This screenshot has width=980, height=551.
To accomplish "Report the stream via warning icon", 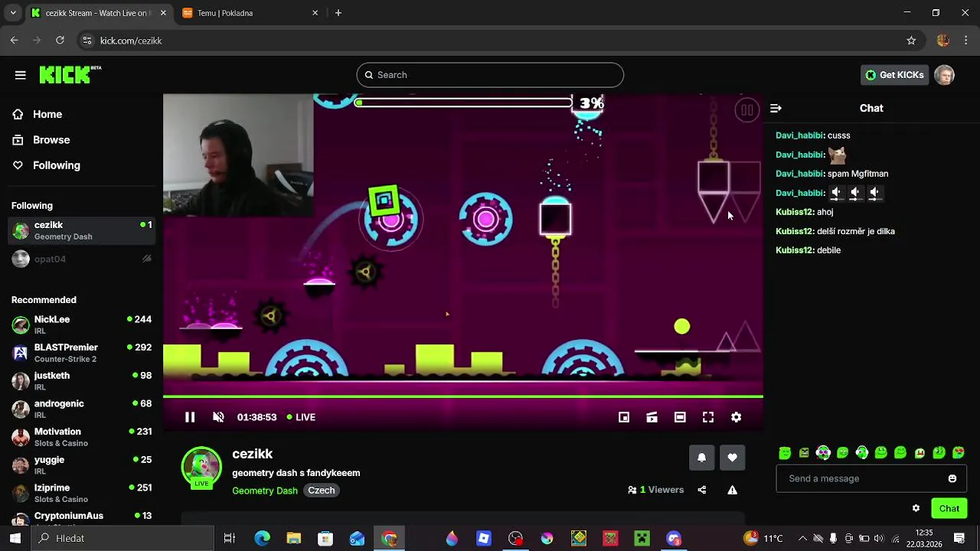I will pos(733,490).
